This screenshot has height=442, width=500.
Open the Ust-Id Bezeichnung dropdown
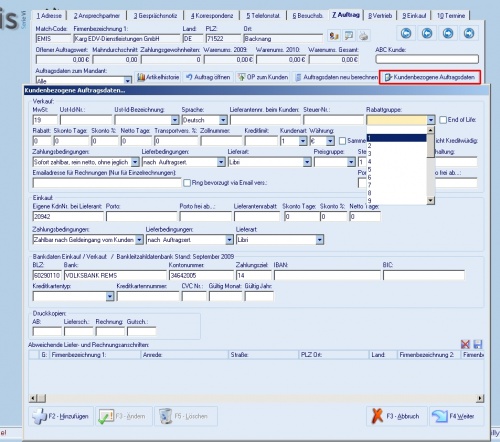pyautogui.click(x=175, y=120)
